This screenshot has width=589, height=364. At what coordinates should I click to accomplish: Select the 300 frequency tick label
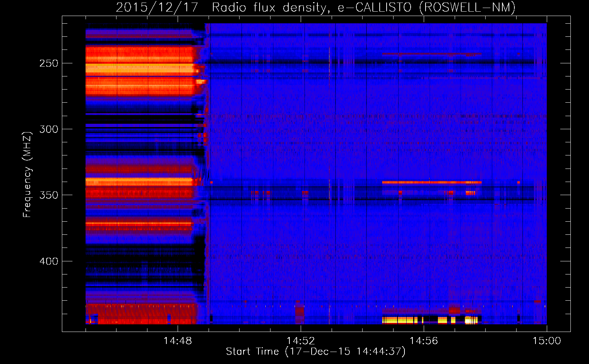pyautogui.click(x=49, y=129)
